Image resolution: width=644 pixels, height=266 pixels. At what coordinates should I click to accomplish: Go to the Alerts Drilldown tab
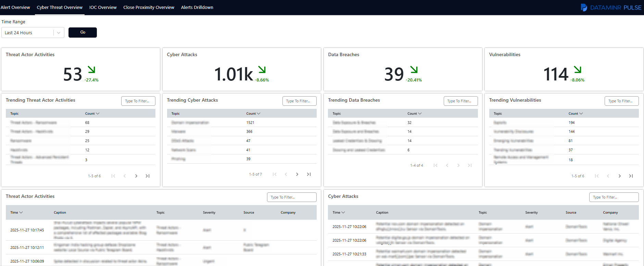197,7
